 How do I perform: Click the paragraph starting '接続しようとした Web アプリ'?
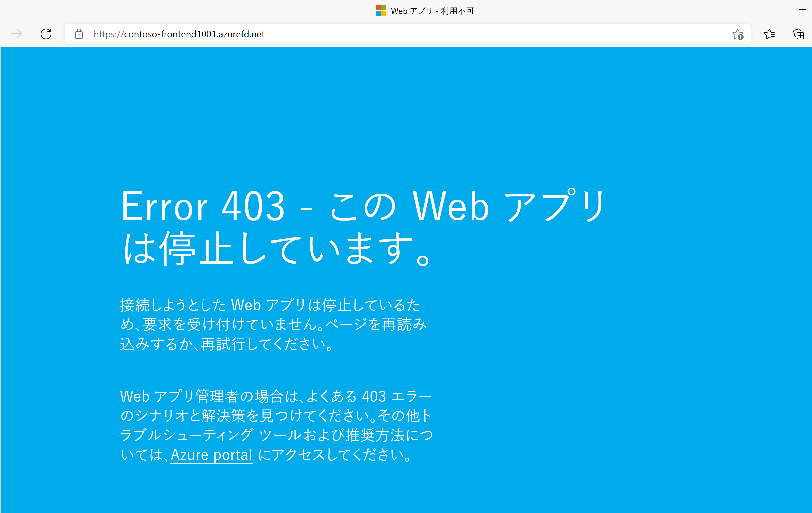click(x=273, y=324)
